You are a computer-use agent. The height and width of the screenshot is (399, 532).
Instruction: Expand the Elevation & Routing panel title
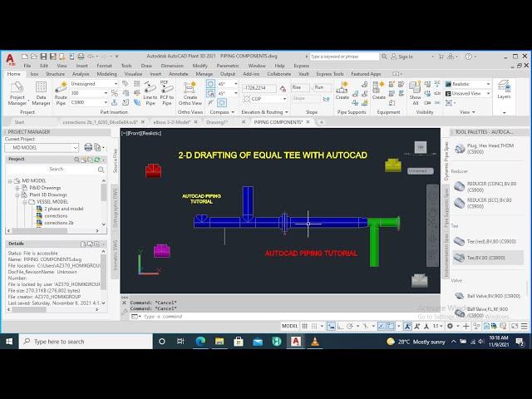click(x=264, y=112)
